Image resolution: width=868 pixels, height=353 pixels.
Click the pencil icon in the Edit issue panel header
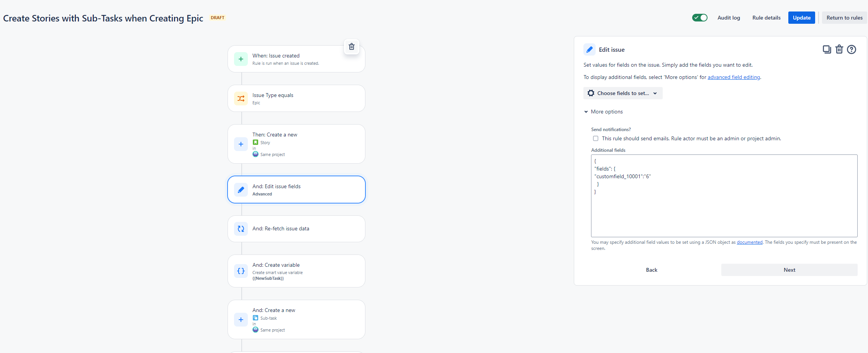coord(590,49)
